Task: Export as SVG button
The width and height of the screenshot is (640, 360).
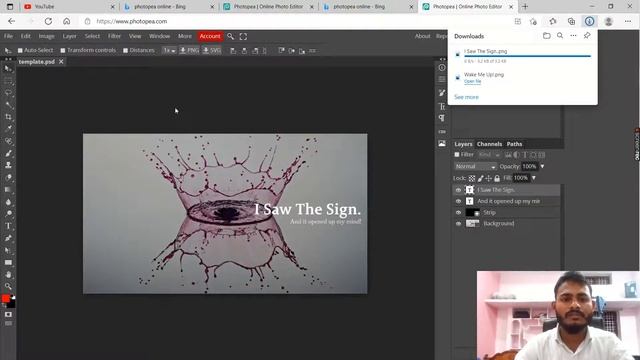Action: point(212,51)
